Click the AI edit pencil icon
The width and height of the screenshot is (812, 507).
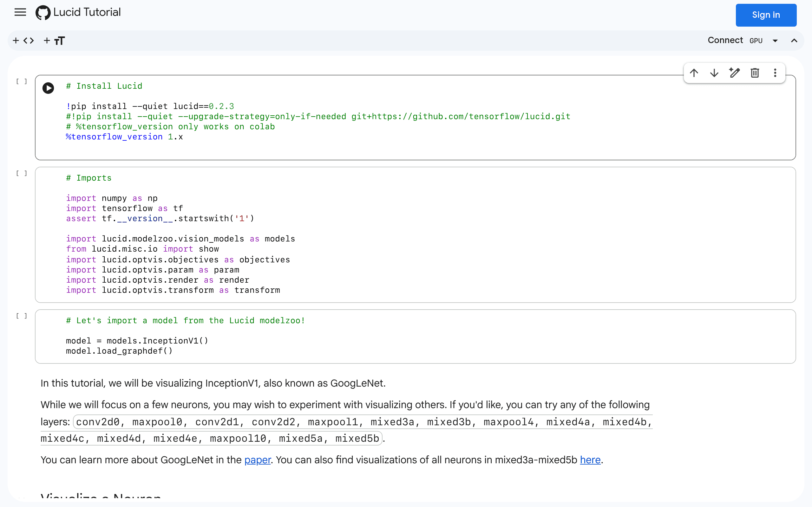point(735,73)
